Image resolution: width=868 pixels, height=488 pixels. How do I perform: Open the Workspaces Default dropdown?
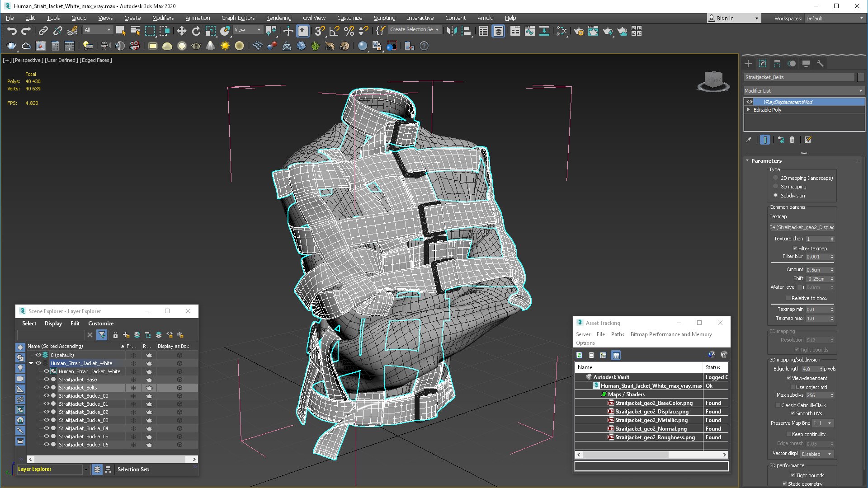point(834,19)
